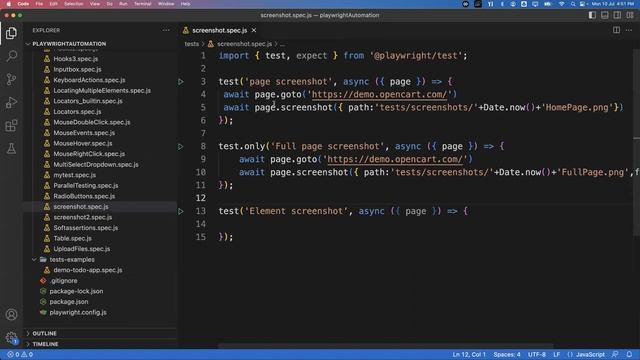Open the Wi-Fi menu bar icon

pyautogui.click(x=562, y=4)
